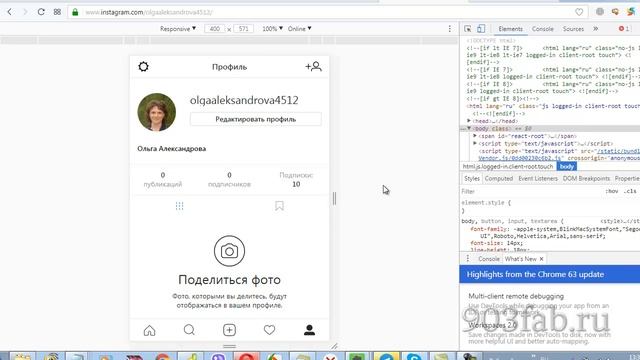Open the Vendor.js script source link

click(520, 158)
